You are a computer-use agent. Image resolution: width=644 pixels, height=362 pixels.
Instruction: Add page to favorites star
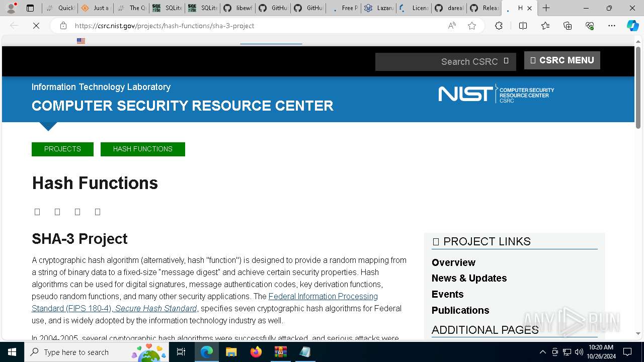[x=472, y=26]
